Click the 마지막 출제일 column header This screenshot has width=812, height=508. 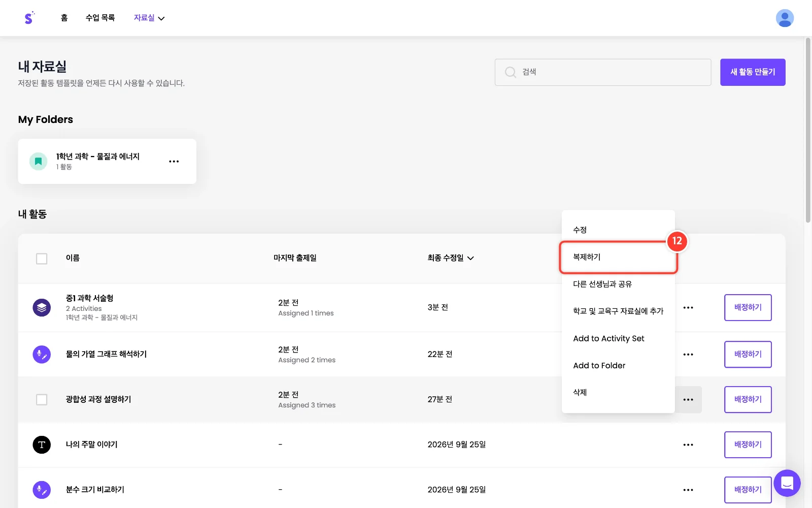pos(295,258)
